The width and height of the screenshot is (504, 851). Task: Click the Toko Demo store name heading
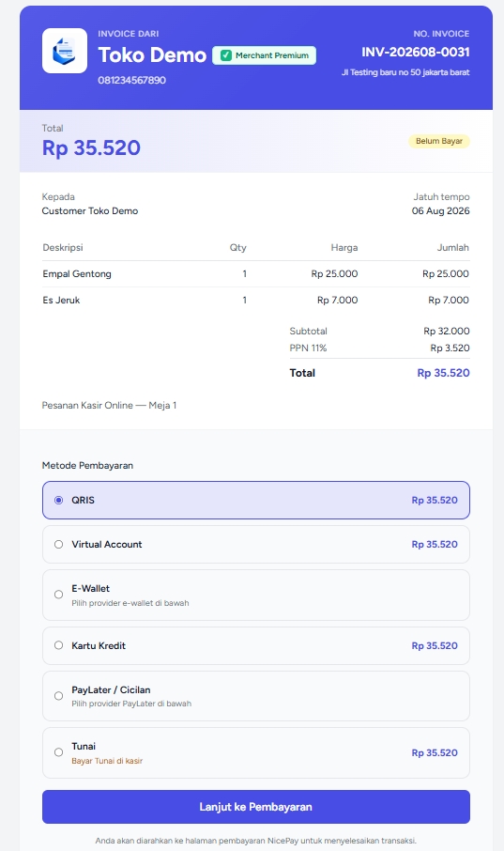[152, 55]
